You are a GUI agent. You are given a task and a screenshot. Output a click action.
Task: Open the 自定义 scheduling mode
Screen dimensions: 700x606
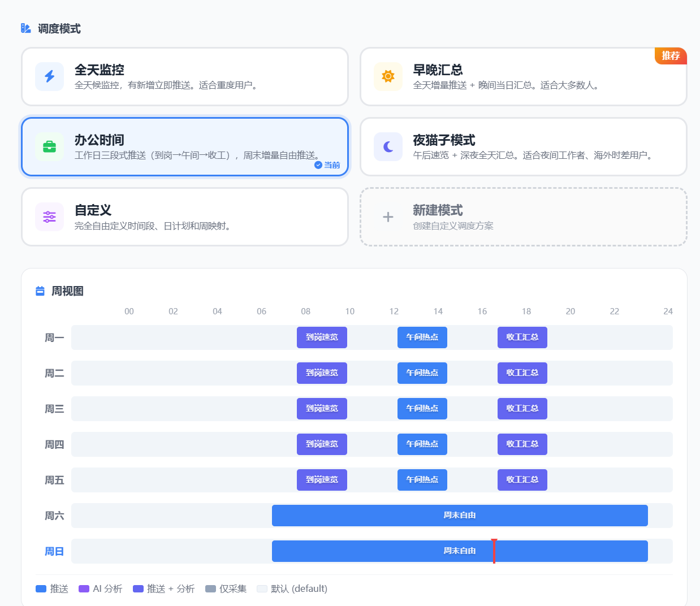[184, 217]
